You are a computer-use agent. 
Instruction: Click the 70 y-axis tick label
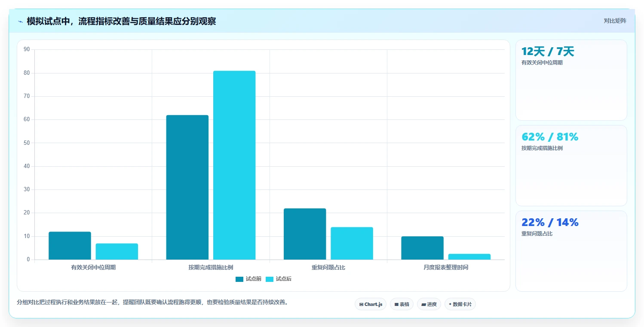27,96
